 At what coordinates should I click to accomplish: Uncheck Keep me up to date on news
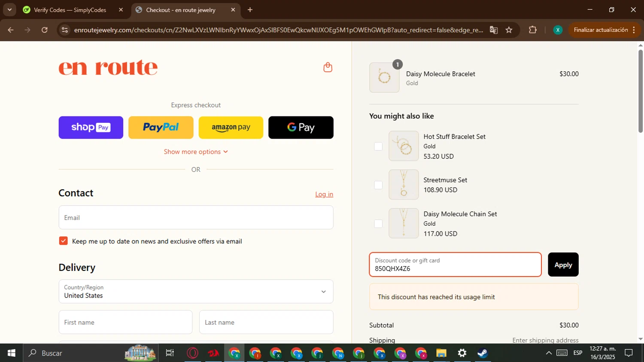point(63,241)
